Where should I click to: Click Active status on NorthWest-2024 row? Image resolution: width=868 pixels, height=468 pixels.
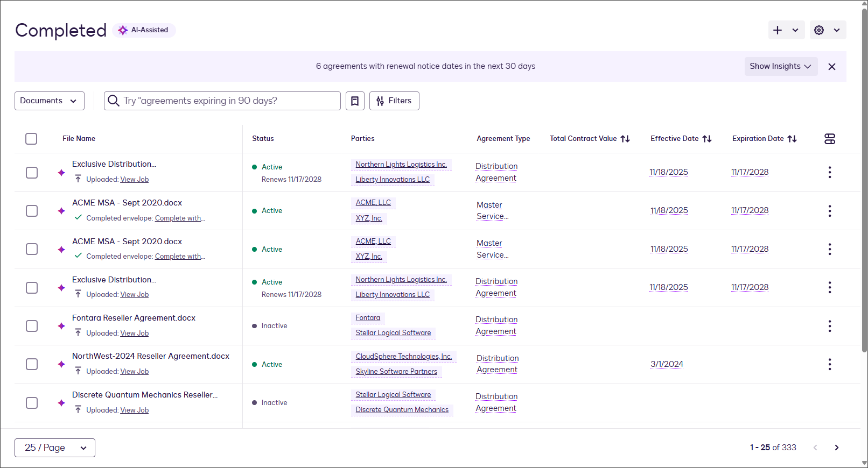click(267, 364)
